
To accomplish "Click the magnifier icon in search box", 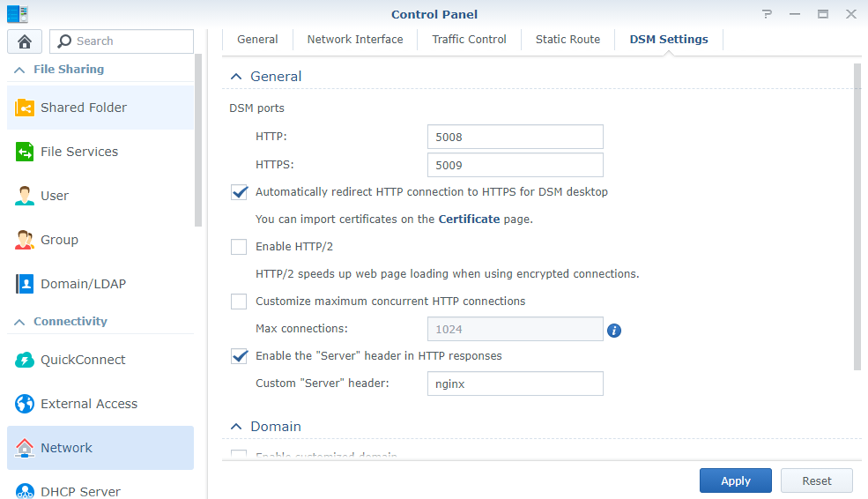I will (64, 41).
